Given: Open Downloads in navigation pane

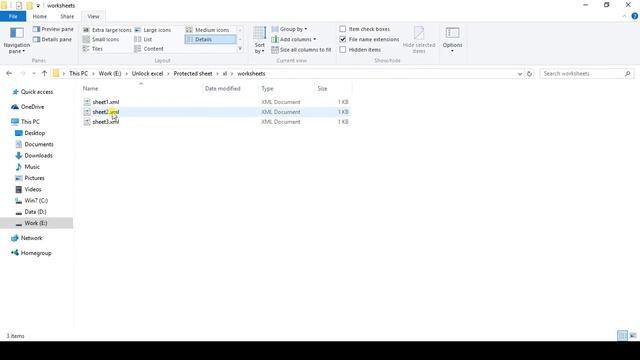Looking at the screenshot, I should click(x=34, y=156).
